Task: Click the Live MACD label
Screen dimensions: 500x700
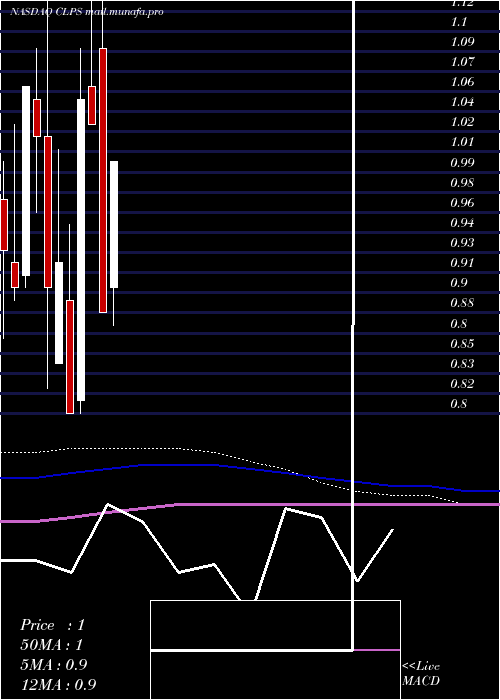Action: (421, 674)
